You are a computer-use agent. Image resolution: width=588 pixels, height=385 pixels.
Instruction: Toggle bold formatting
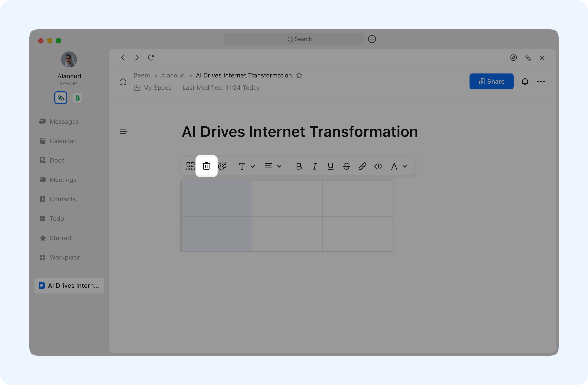click(299, 166)
